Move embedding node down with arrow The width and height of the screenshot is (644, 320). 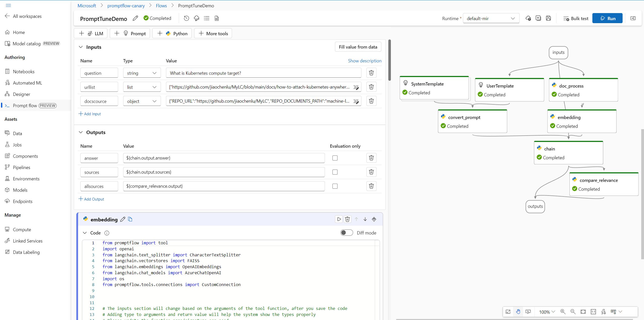365,219
